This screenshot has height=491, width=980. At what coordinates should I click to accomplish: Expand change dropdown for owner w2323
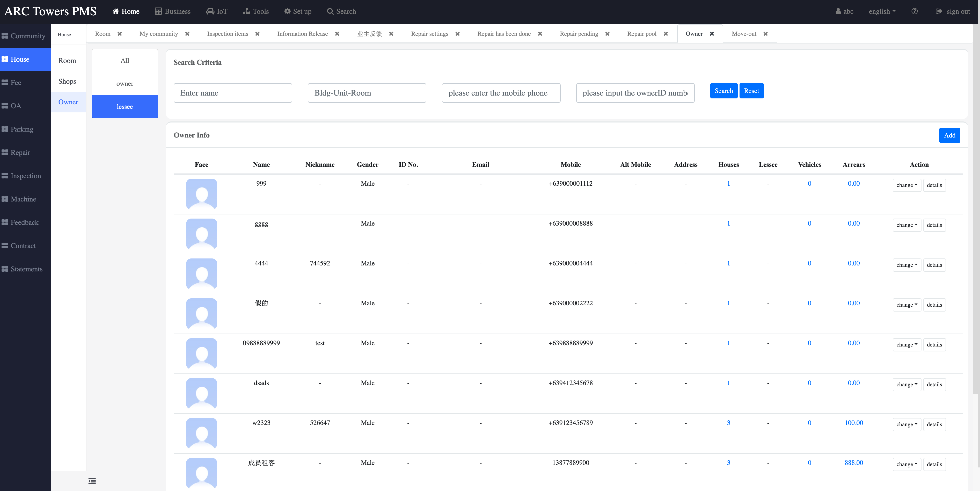point(906,424)
